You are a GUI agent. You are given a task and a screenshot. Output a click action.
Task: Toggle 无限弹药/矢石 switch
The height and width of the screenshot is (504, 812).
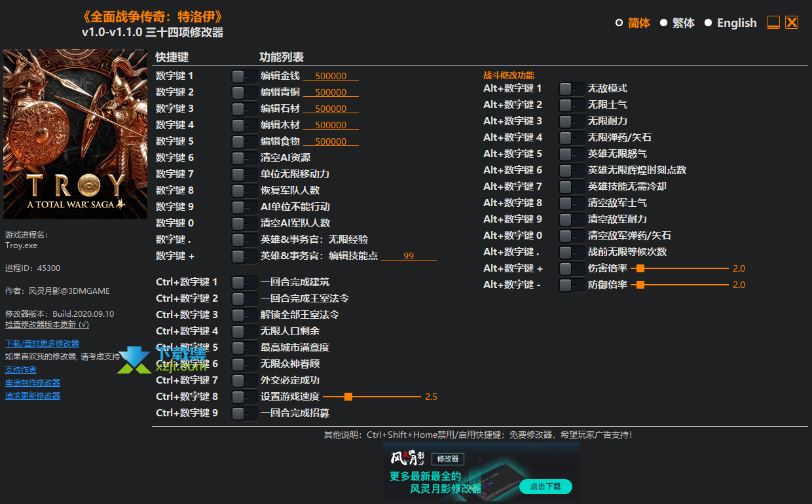[x=572, y=137]
